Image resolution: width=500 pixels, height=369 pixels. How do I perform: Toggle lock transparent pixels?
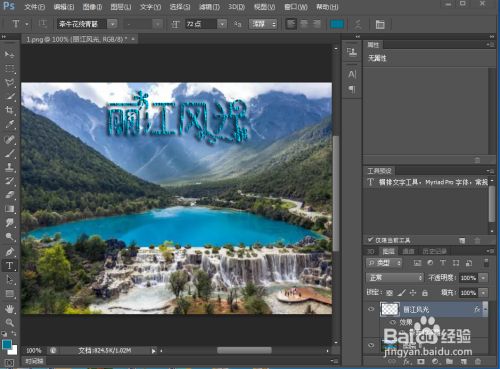[389, 293]
